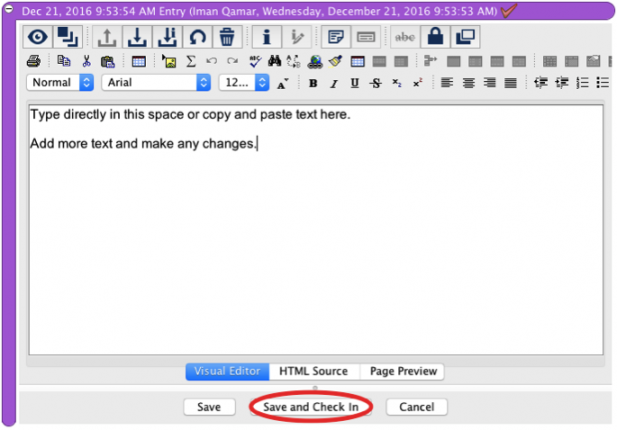Insert a table with the grid icon
617x430 pixels.
tap(139, 62)
